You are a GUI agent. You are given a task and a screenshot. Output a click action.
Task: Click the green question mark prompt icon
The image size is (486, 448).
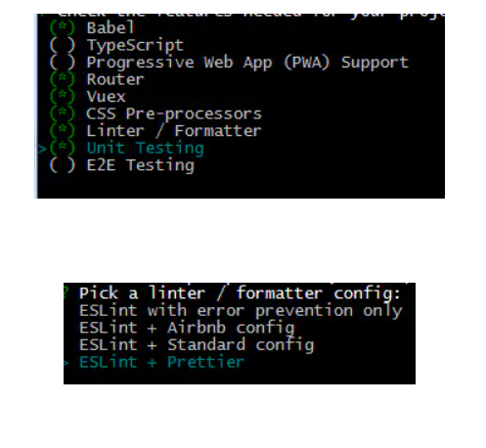[66, 292]
